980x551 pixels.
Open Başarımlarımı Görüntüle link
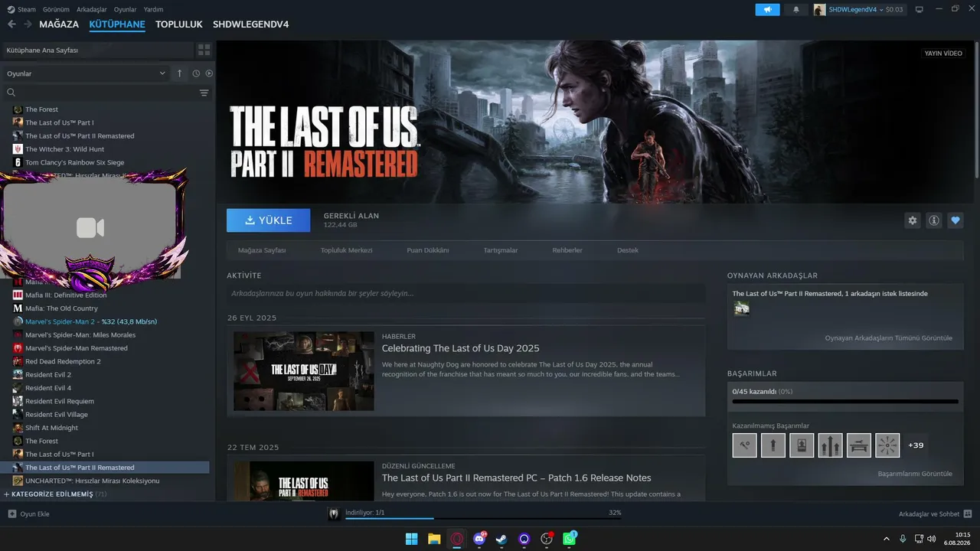915,474
